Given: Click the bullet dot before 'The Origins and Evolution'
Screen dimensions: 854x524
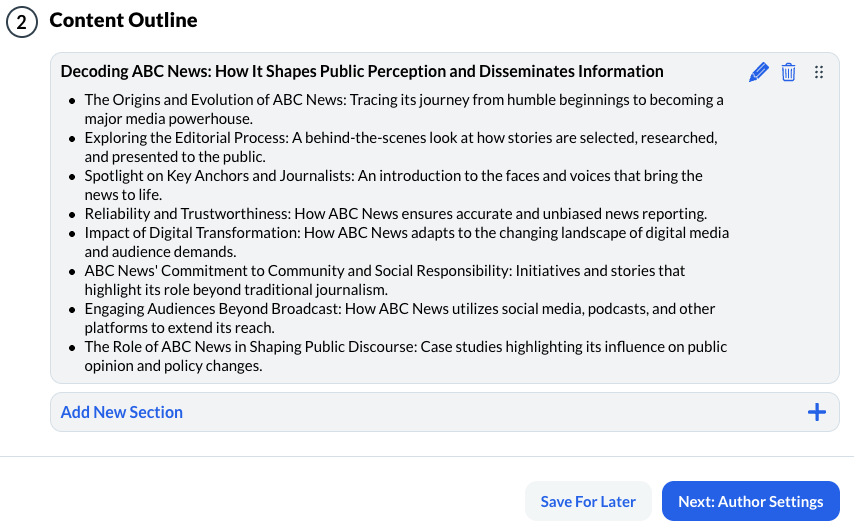Looking at the screenshot, I should (x=72, y=100).
